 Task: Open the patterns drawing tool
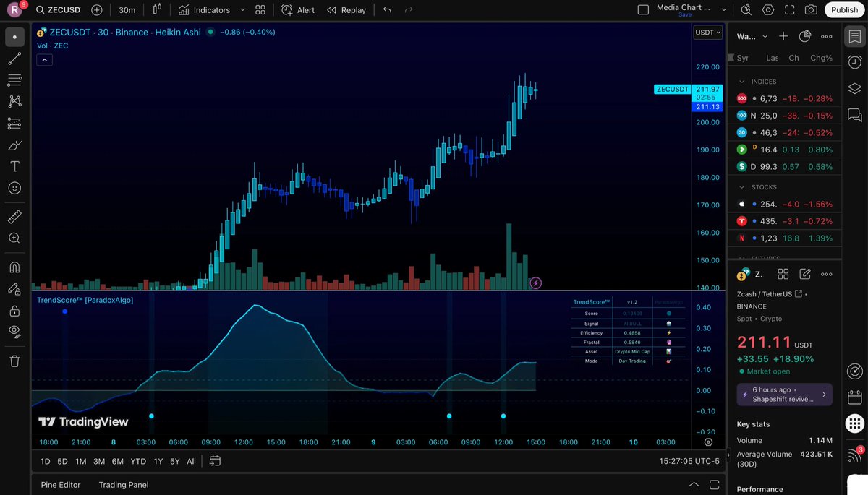[14, 102]
